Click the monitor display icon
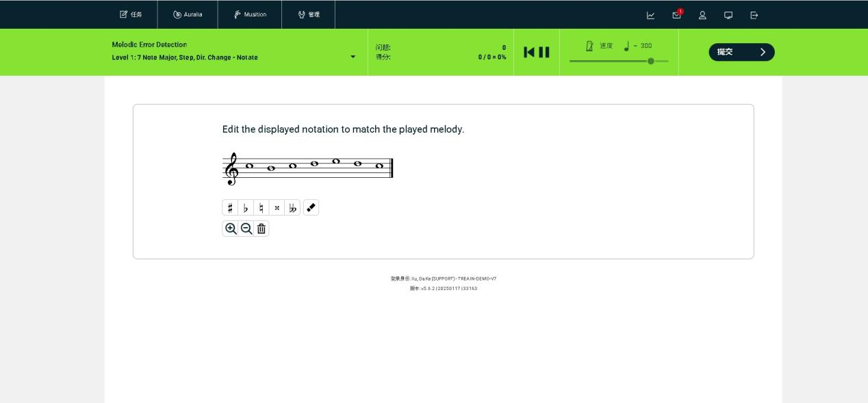The image size is (868, 403). point(728,15)
